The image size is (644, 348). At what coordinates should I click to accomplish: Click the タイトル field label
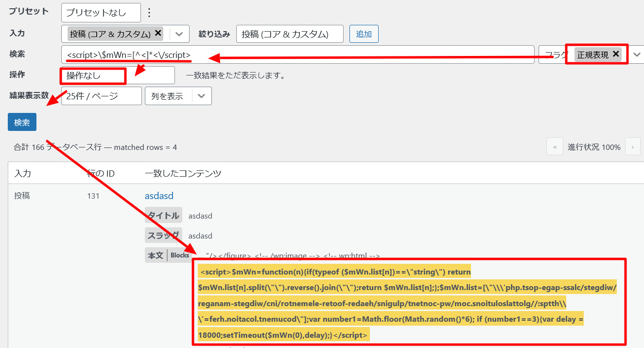pyautogui.click(x=163, y=216)
